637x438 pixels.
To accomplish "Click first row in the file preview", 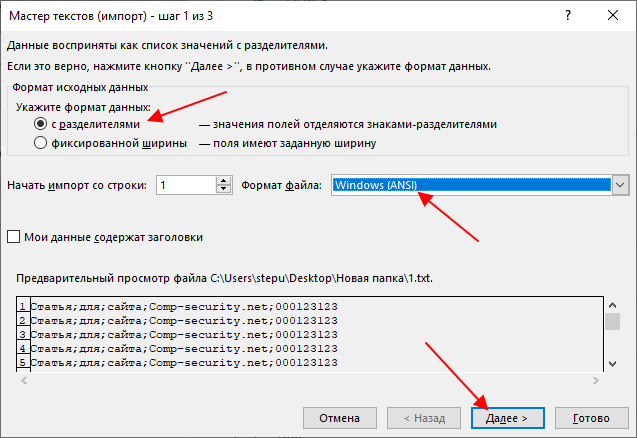I will (x=310, y=306).
